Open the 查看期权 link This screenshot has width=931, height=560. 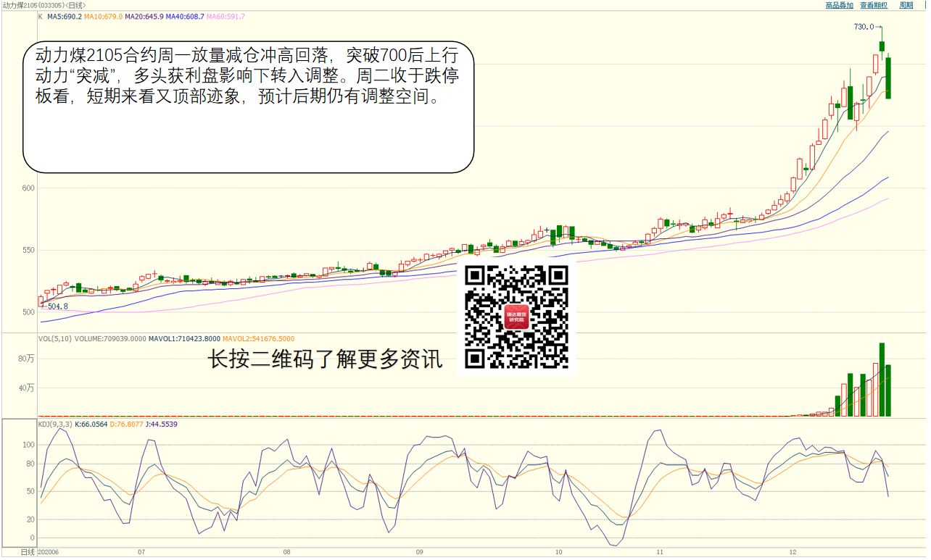tap(874, 5)
